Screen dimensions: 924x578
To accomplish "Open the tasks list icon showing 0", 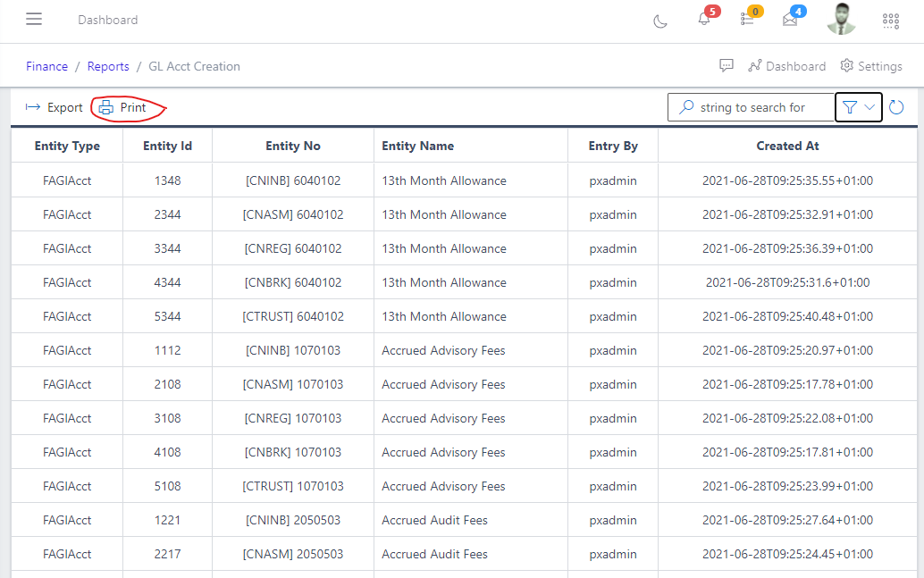I will tap(749, 21).
